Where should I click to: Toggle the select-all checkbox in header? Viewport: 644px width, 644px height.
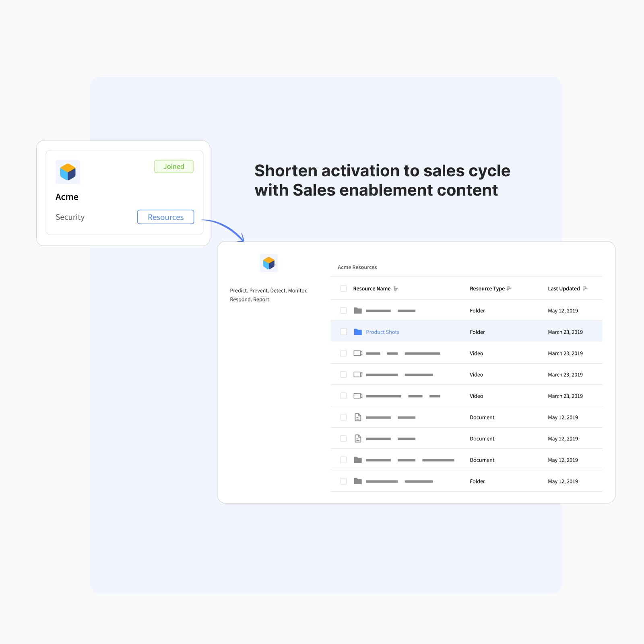tap(343, 289)
